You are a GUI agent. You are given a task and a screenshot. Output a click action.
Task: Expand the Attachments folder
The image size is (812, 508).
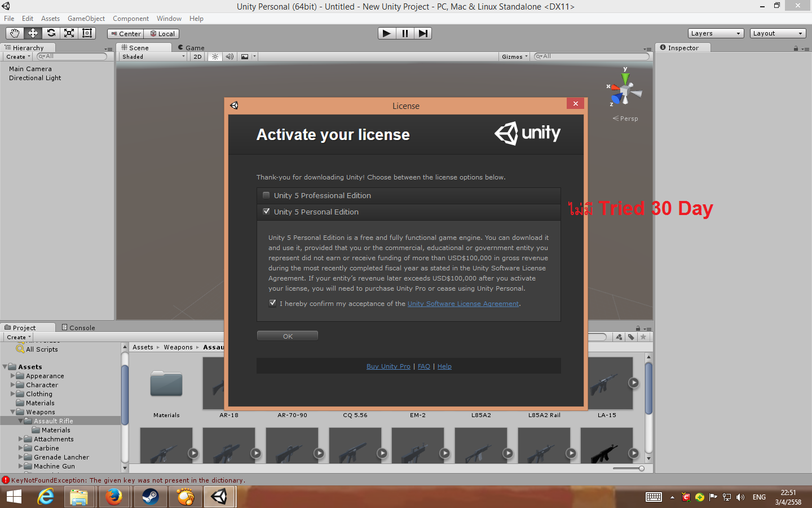coord(21,439)
